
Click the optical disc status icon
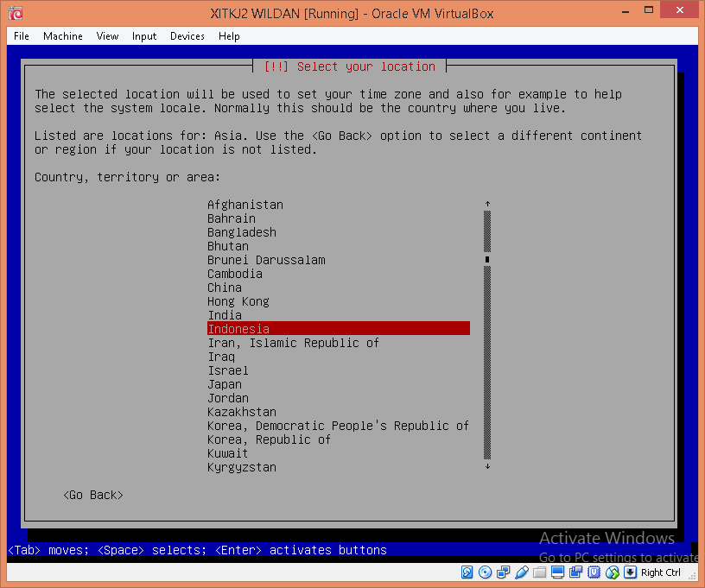tap(485, 572)
